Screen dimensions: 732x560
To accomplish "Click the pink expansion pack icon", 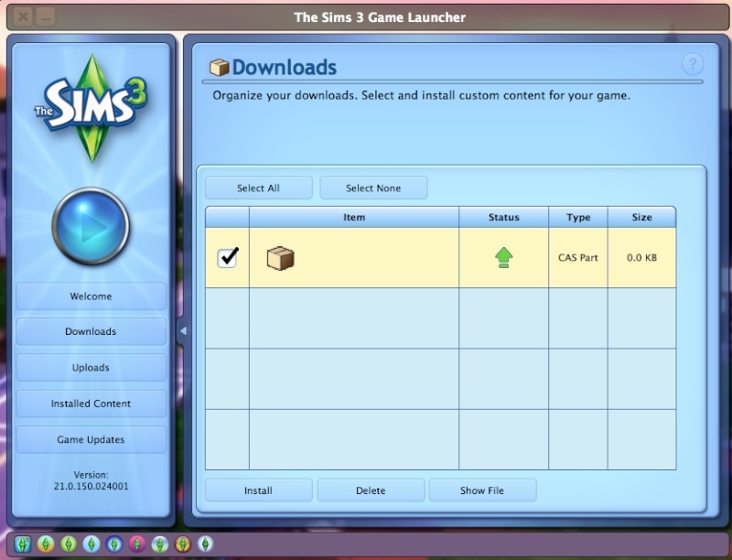I will [x=136, y=544].
